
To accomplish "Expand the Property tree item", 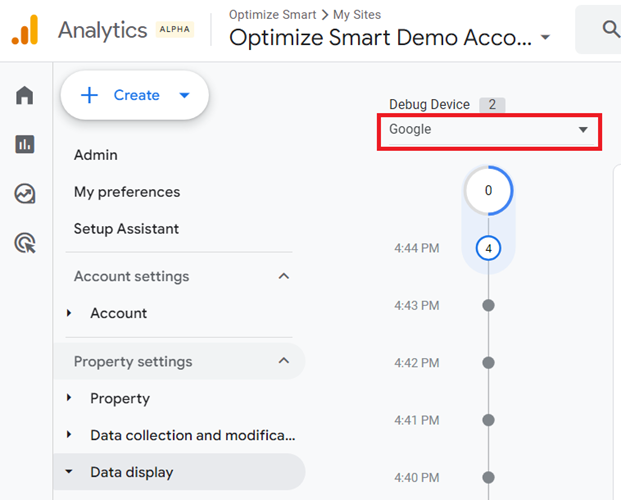I will point(69,397).
